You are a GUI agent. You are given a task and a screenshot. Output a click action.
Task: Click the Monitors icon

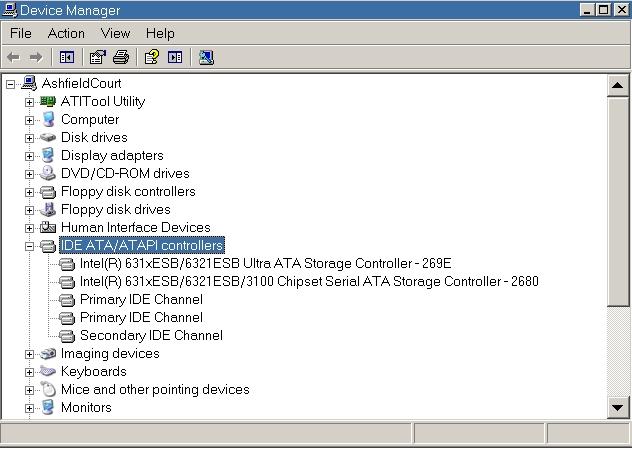(48, 407)
